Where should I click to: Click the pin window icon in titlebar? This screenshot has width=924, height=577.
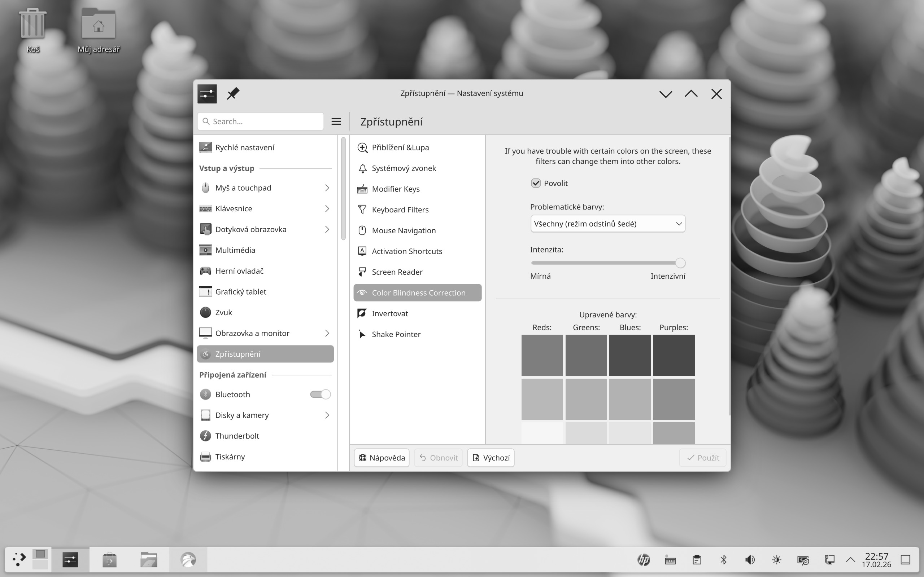[233, 93]
